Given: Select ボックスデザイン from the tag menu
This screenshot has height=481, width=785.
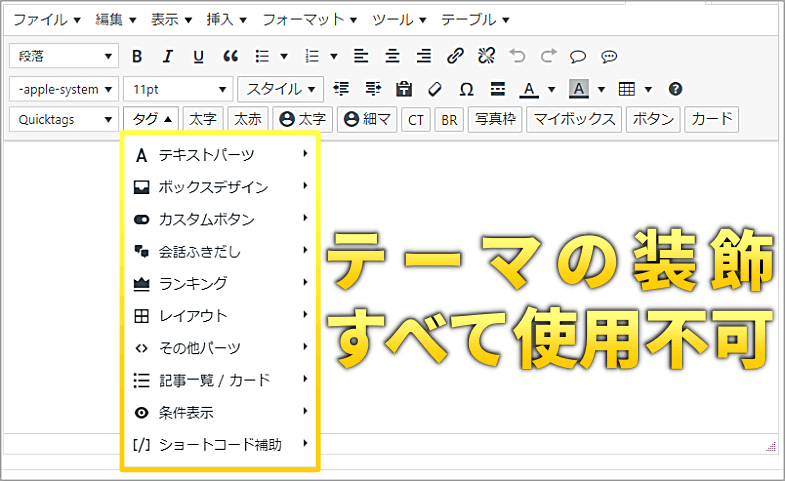Looking at the screenshot, I should 213,186.
